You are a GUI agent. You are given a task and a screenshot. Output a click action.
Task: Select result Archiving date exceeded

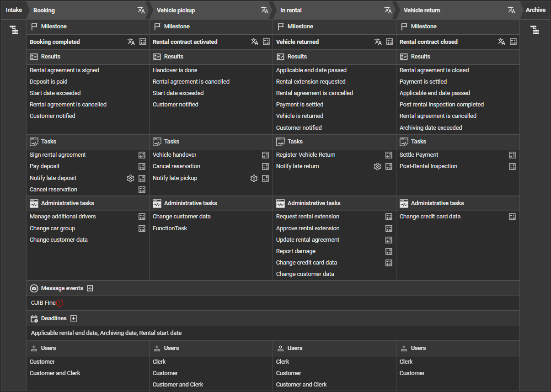click(x=431, y=128)
